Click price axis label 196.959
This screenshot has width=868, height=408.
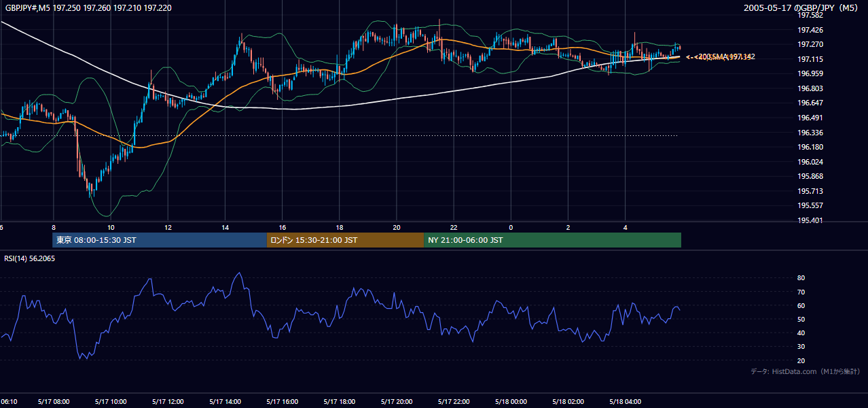coord(810,73)
